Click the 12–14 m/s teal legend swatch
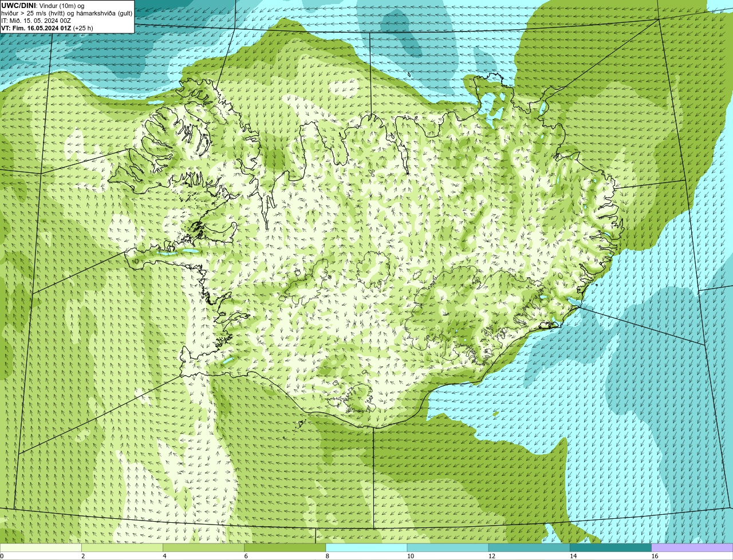 point(529,547)
